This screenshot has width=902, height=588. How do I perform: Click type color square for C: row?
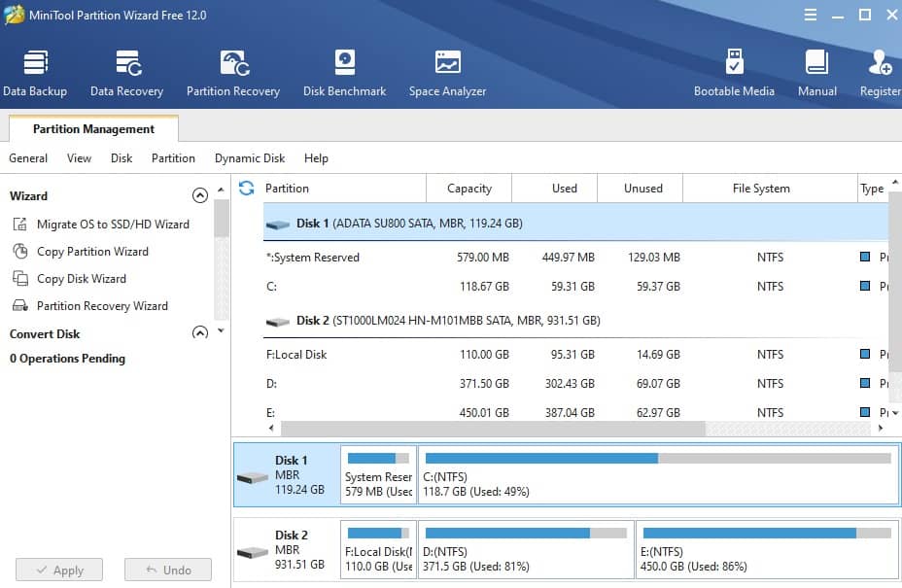pyautogui.click(x=865, y=286)
